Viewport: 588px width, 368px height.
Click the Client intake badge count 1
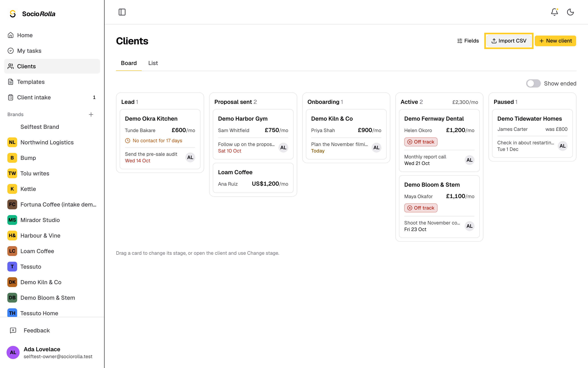[x=94, y=97]
